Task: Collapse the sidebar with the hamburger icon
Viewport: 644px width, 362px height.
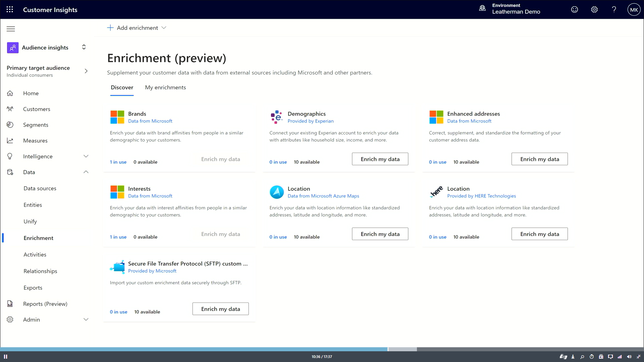Action: coord(11,29)
